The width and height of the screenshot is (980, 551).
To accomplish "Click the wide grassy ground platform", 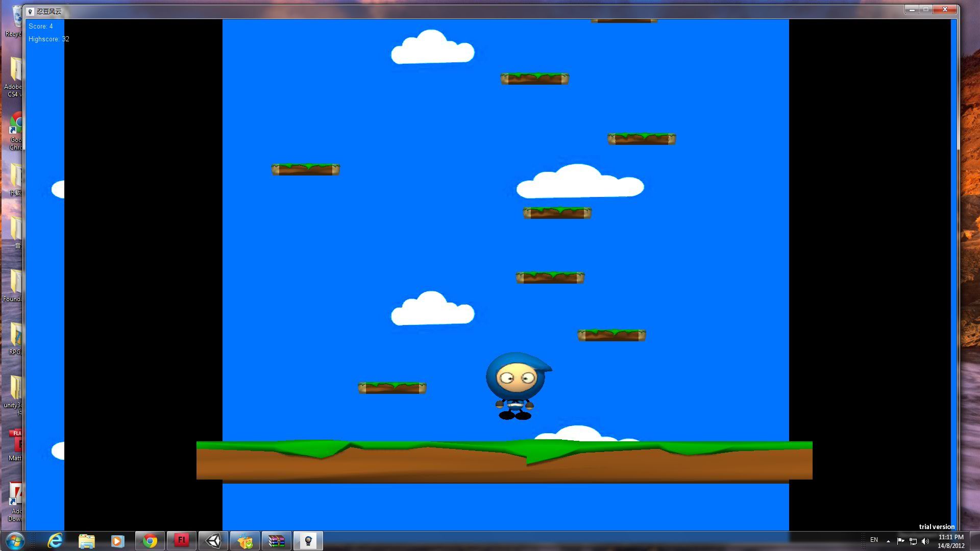I will pyautogui.click(x=504, y=461).
